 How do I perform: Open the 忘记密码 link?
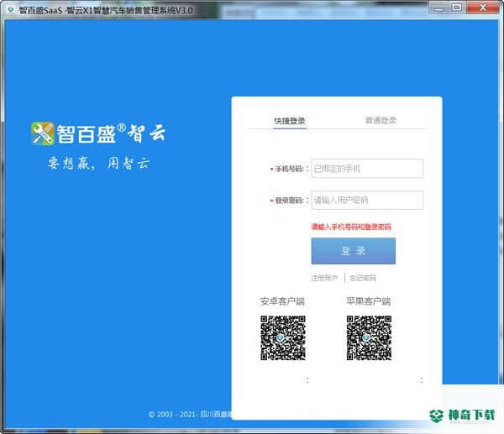coord(363,278)
